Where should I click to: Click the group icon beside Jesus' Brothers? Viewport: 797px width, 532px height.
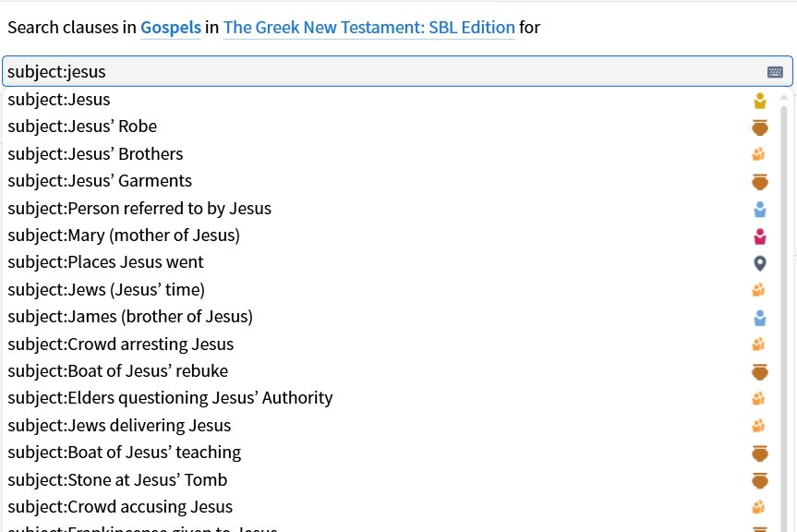click(x=758, y=154)
